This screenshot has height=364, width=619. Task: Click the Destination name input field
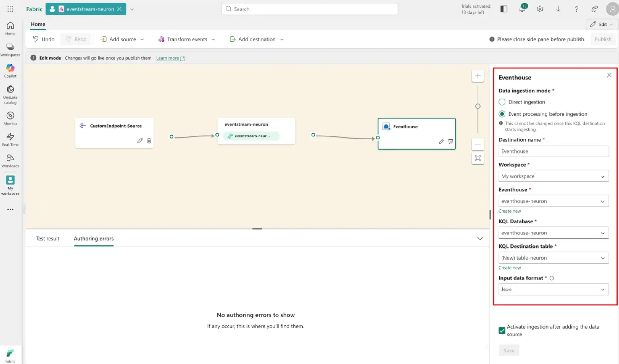(553, 151)
